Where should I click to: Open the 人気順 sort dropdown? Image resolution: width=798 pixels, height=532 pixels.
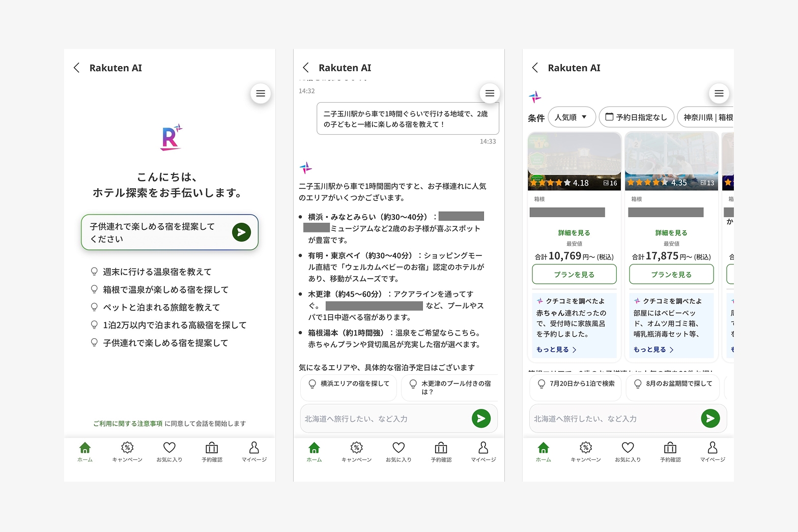[x=572, y=117]
